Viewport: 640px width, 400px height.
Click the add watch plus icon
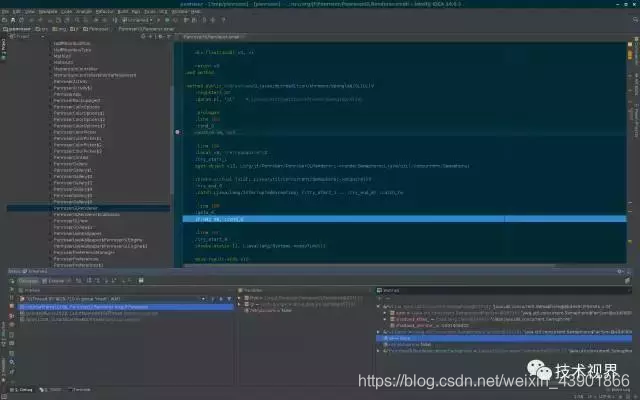tap(379, 298)
